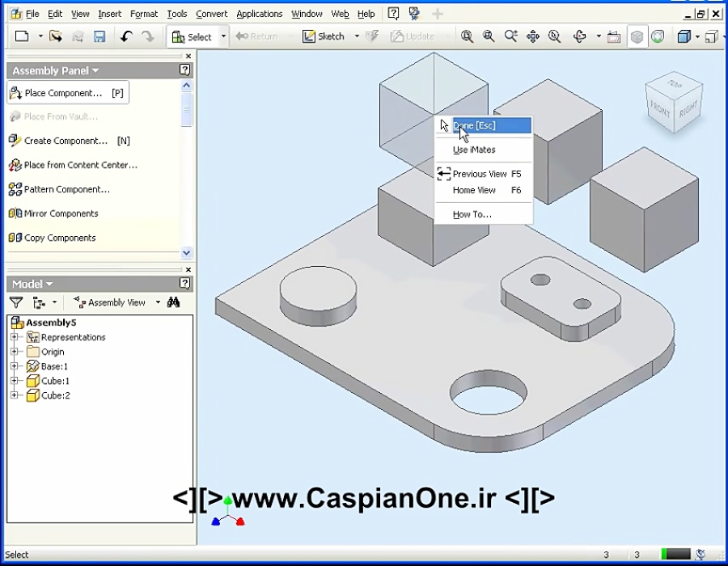Select the Zoom Window tool
The image size is (728, 566).
488,36
